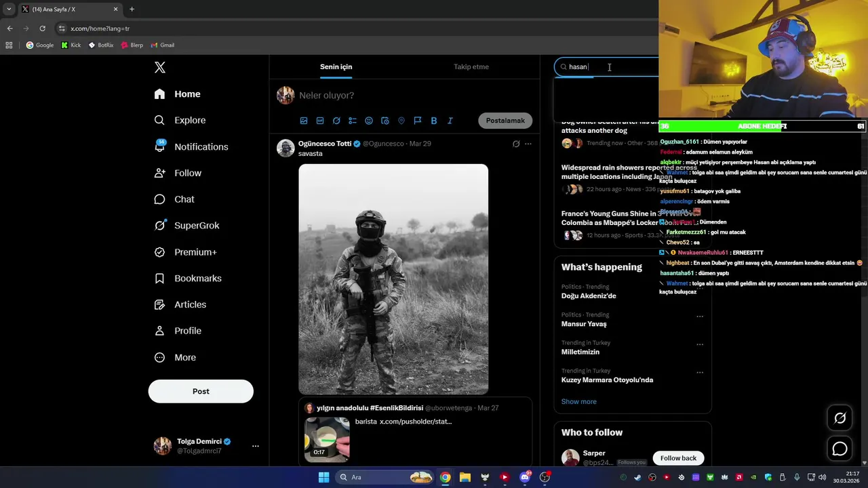Open the Windows Start menu
The image size is (868, 488).
[x=323, y=477]
